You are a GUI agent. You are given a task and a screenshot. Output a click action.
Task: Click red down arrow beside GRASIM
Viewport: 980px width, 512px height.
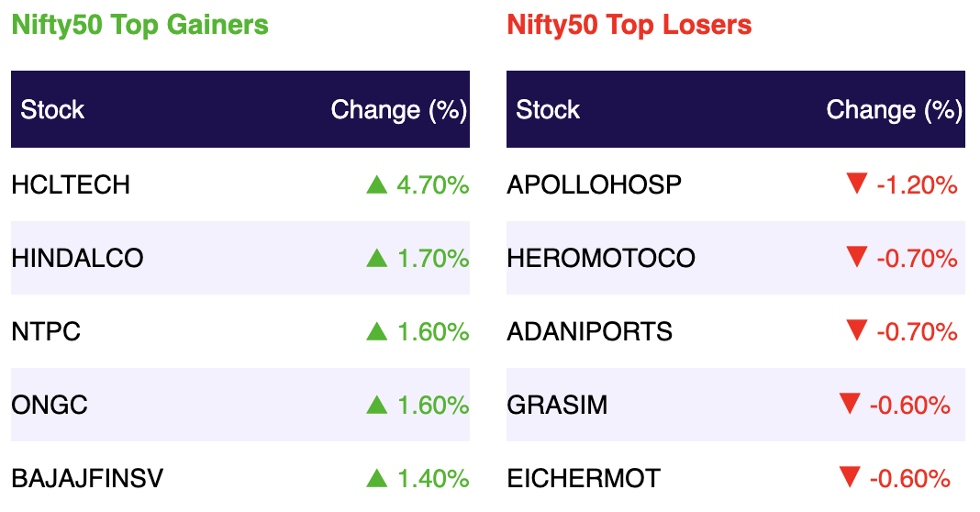coord(850,404)
